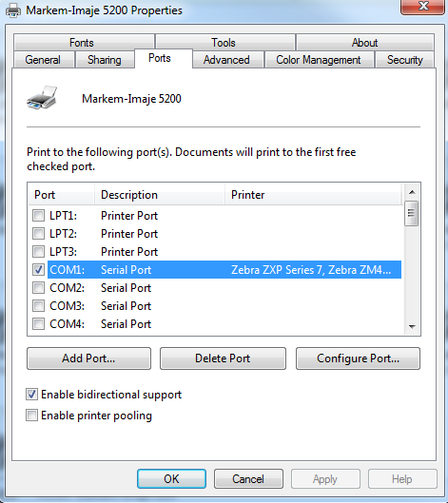
Task: Select the COM2: row text
Action: [68, 288]
